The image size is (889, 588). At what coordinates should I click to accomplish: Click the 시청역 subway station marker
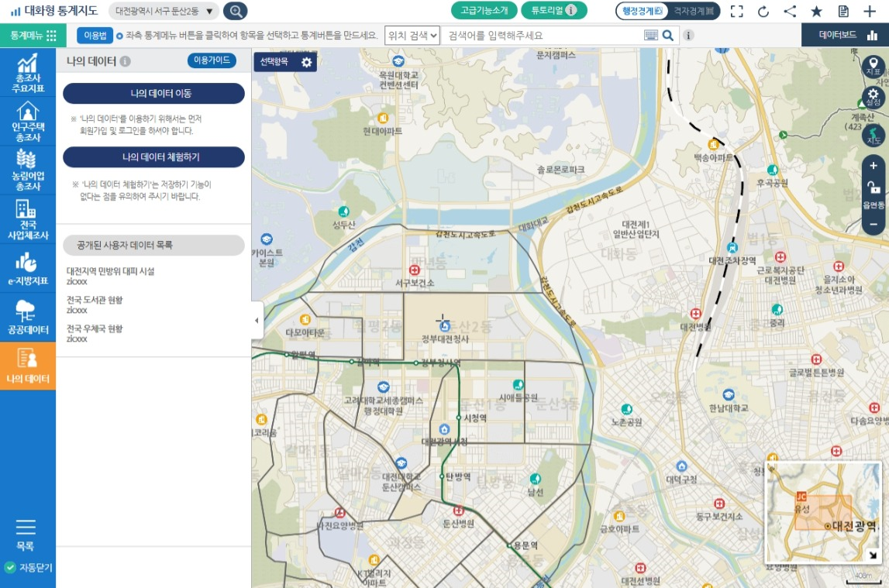coord(459,418)
